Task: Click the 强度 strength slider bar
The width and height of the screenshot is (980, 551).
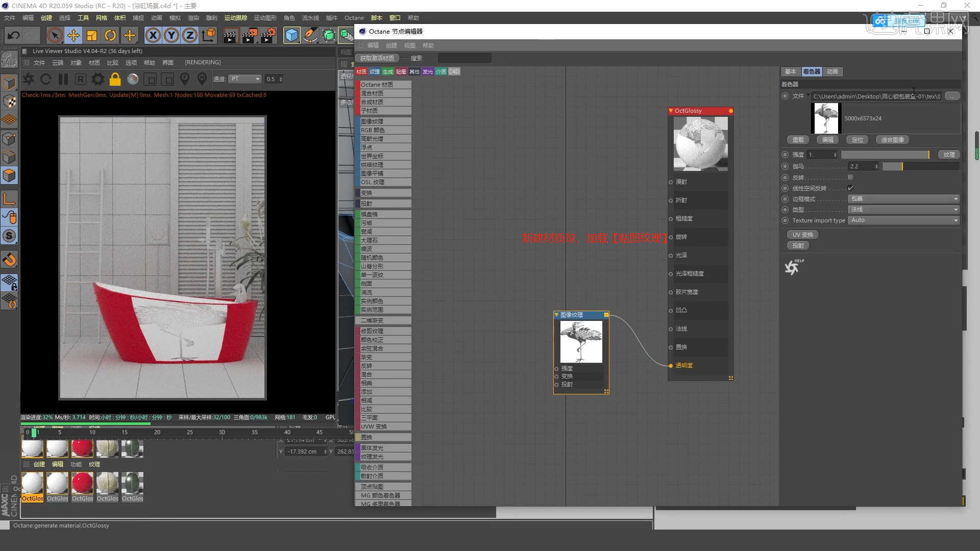Action: click(885, 155)
